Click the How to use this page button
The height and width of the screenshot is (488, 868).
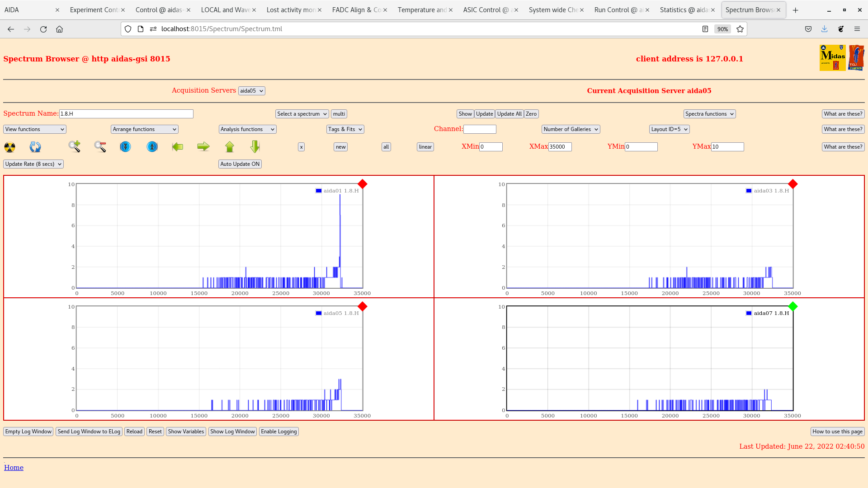[x=838, y=432]
